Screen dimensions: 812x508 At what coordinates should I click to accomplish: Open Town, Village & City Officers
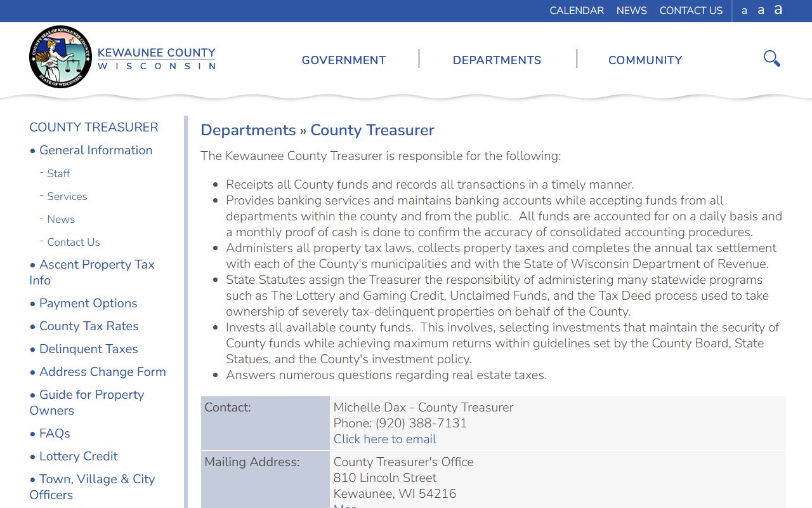pos(92,487)
